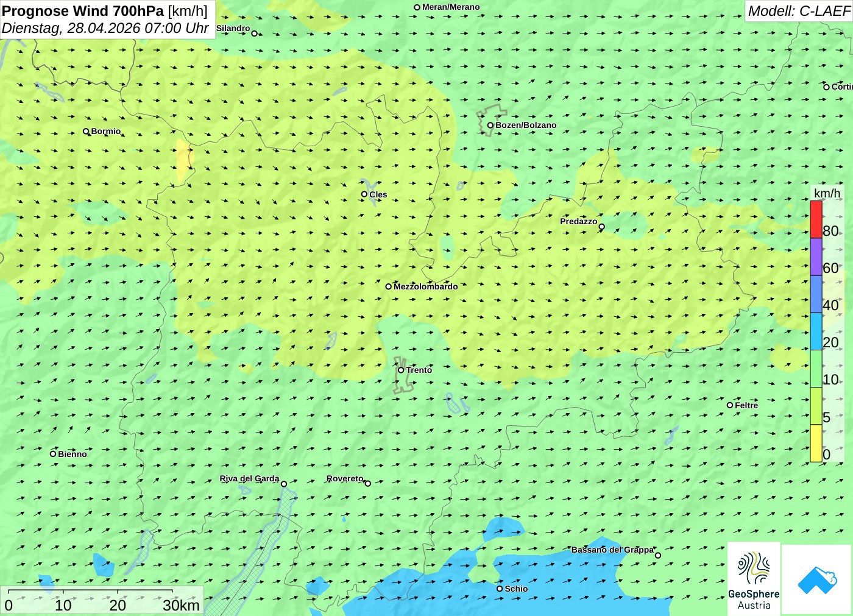
Task: Click the km/h legend heading
Action: pos(827,193)
